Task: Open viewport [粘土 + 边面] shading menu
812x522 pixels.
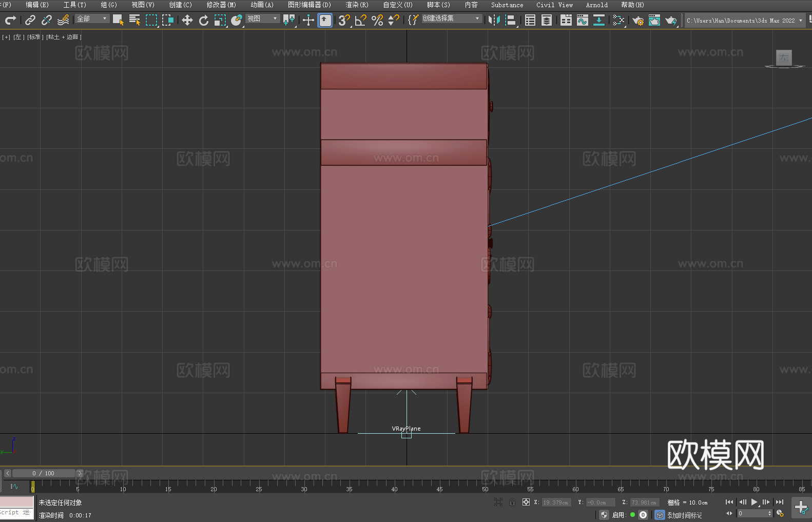Action: [x=64, y=37]
